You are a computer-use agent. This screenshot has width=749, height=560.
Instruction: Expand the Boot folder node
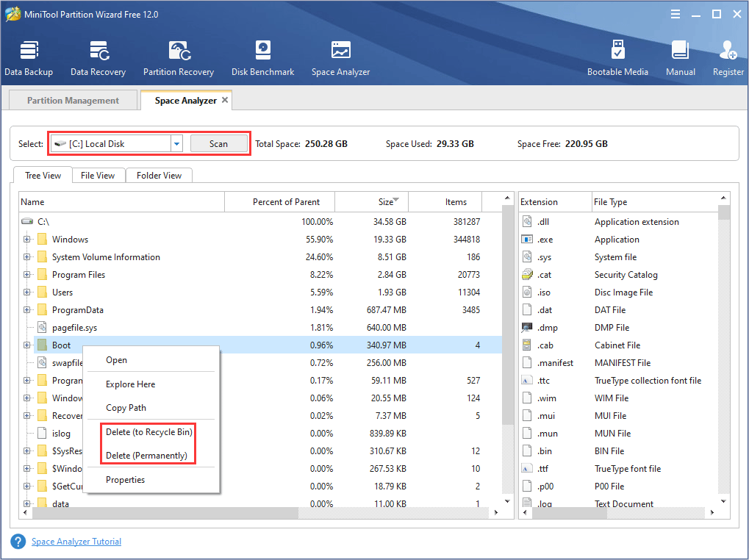click(26, 345)
